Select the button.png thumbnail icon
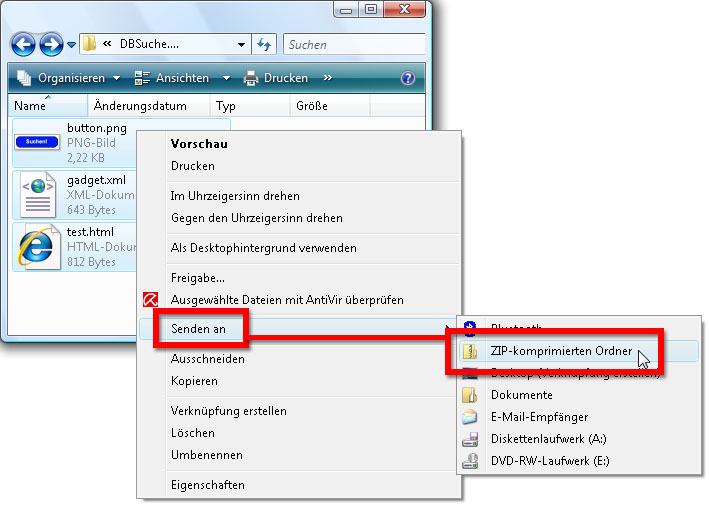Image resolution: width=709 pixels, height=506 pixels. (37, 143)
